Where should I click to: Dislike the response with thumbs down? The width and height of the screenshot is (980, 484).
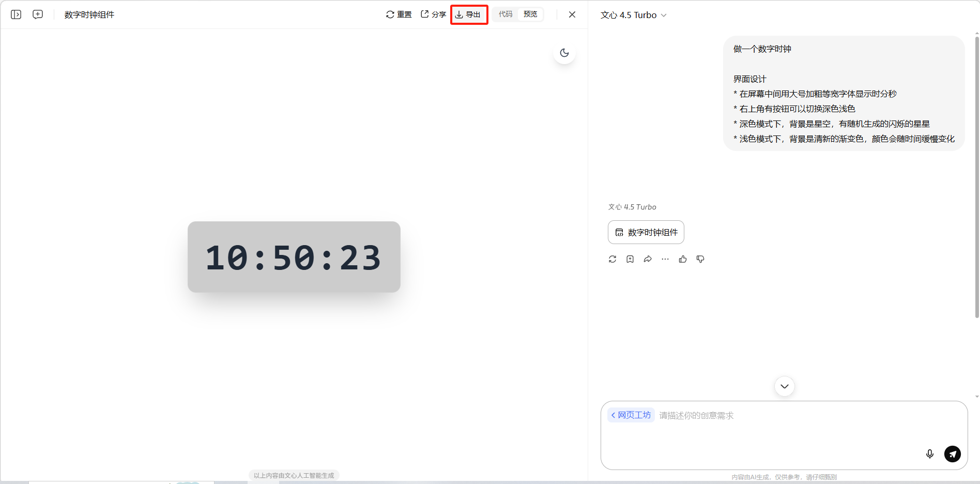click(700, 259)
